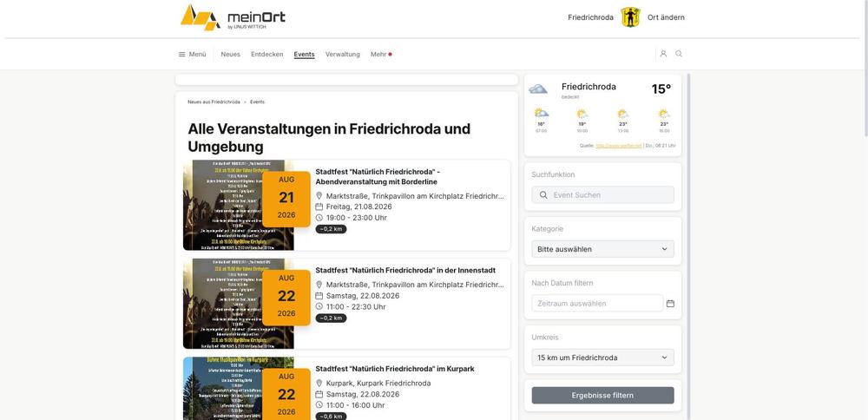Open the user account icon

tap(663, 54)
